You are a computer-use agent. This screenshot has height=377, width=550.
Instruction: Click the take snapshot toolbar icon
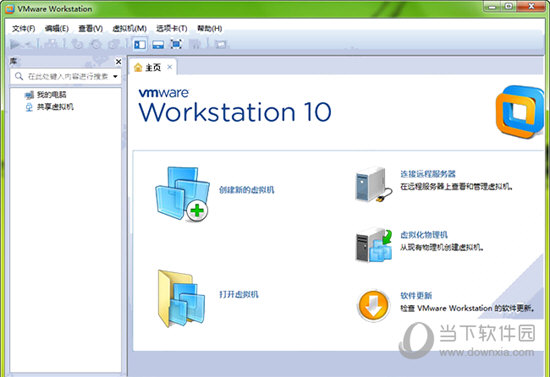(x=77, y=44)
